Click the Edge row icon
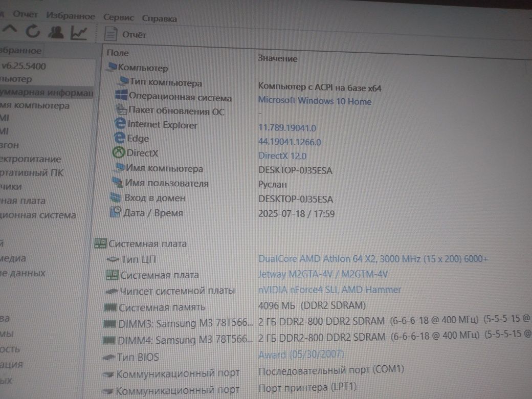The height and width of the screenshot is (399, 532). coord(119,138)
